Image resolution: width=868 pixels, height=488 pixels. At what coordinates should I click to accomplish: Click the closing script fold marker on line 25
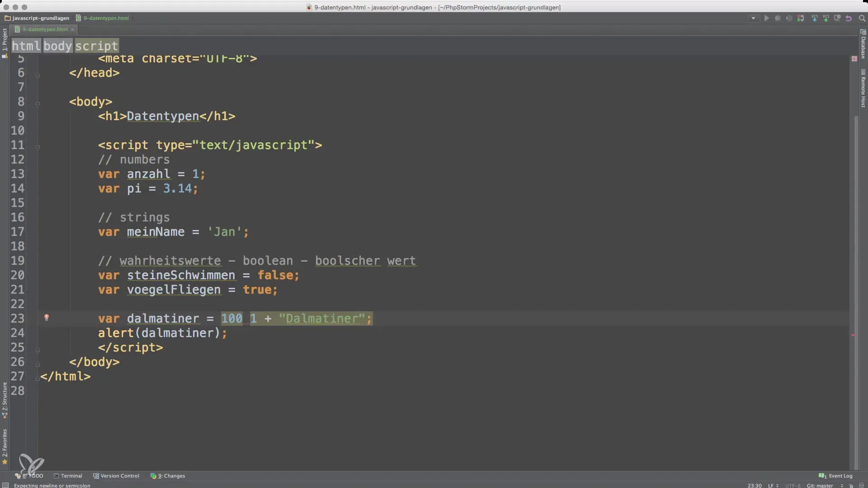[38, 350]
